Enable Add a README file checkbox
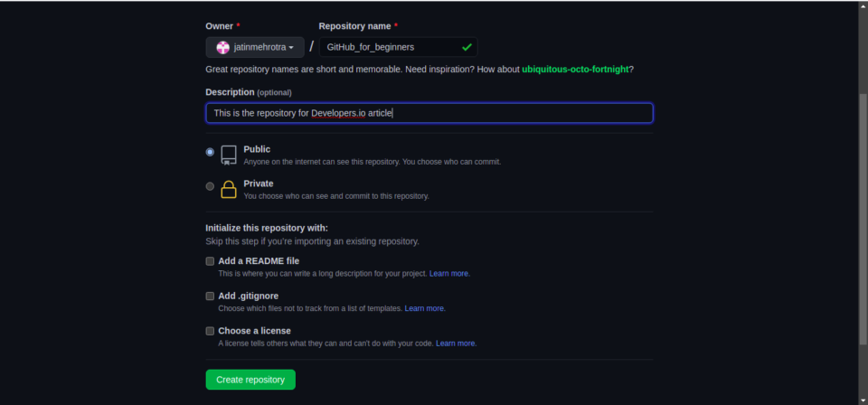 click(210, 261)
